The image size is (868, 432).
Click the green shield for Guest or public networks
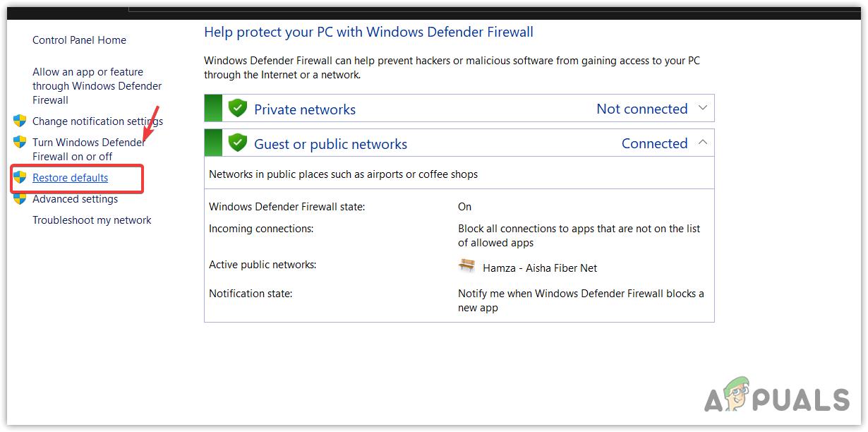pos(238,143)
